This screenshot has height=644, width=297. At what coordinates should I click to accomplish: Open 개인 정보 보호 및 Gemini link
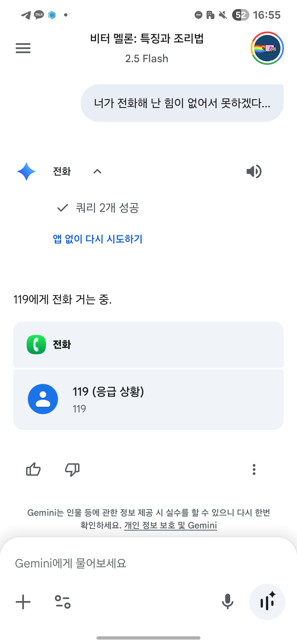click(x=170, y=525)
